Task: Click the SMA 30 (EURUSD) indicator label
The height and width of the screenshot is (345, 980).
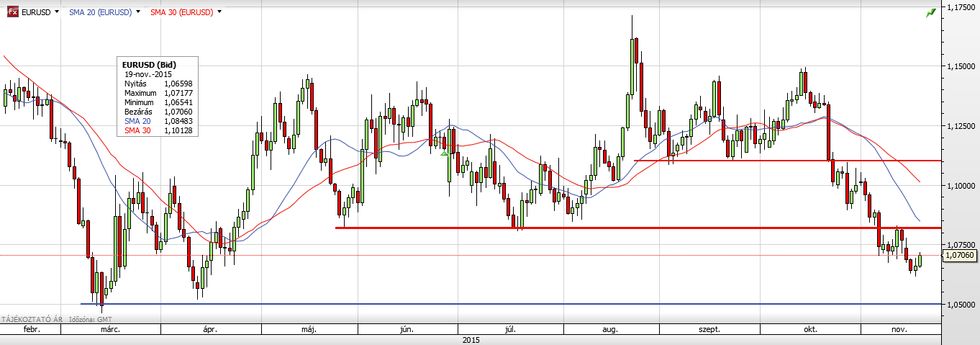Action: click(x=182, y=12)
